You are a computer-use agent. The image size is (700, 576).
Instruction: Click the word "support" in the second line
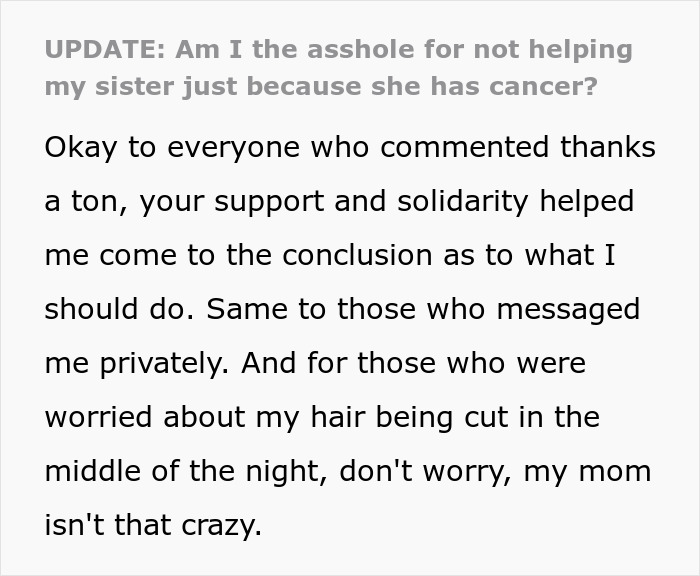(x=269, y=203)
